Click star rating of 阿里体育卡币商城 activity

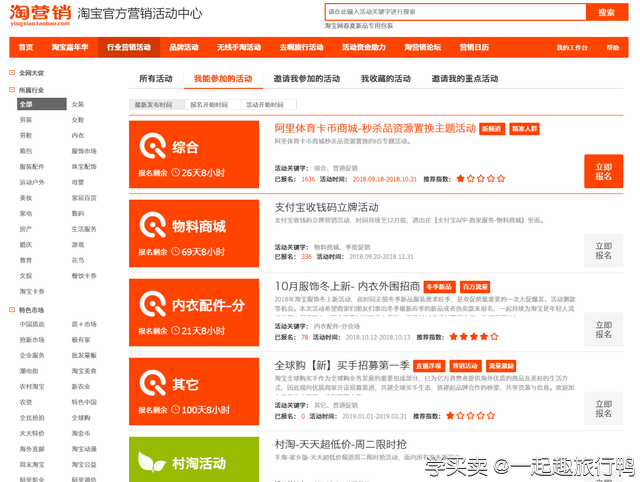pos(481,179)
